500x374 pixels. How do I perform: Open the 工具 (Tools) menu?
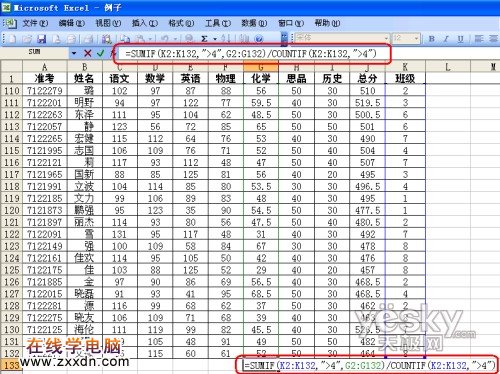218,23
